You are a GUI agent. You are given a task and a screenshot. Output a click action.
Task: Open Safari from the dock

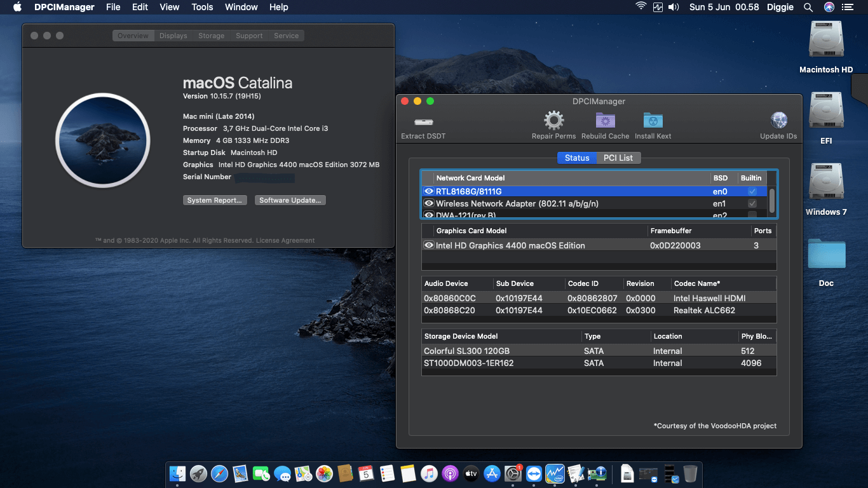click(219, 473)
